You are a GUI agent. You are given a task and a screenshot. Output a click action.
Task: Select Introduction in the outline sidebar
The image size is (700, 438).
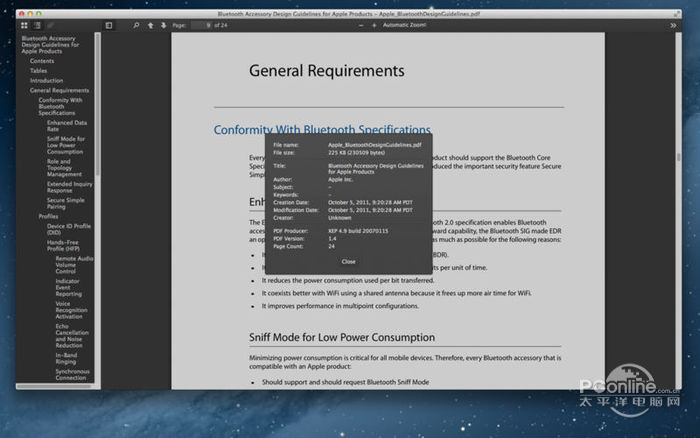click(46, 81)
